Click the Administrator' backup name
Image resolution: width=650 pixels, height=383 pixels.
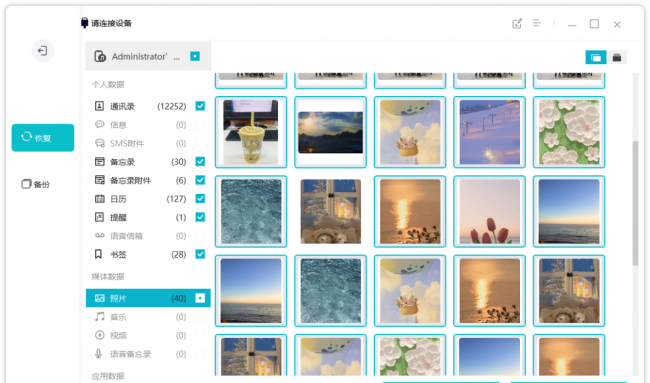(x=140, y=56)
